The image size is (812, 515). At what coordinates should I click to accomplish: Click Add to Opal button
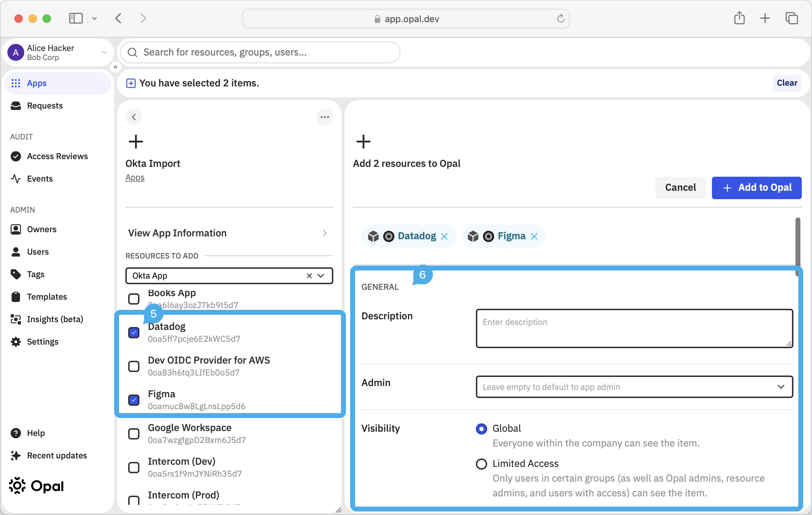click(x=757, y=188)
